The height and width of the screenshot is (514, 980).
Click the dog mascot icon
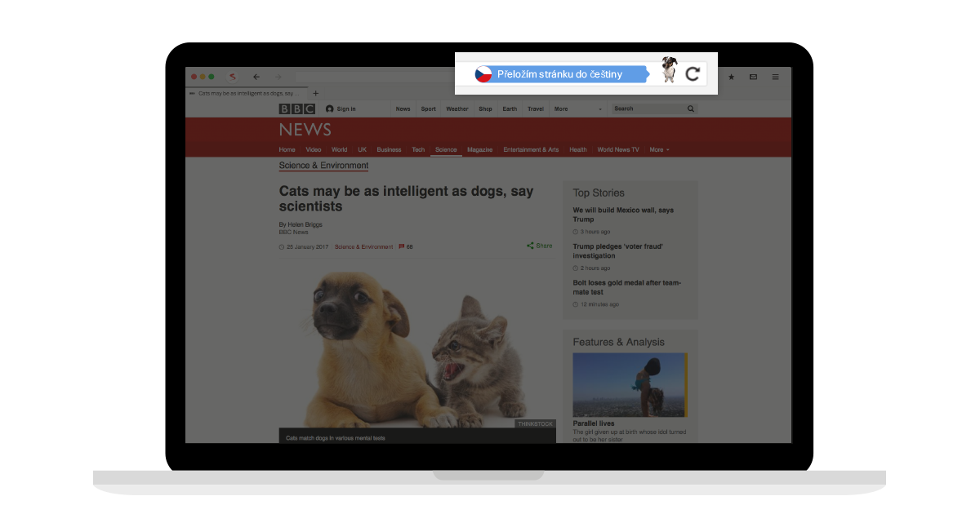(670, 71)
